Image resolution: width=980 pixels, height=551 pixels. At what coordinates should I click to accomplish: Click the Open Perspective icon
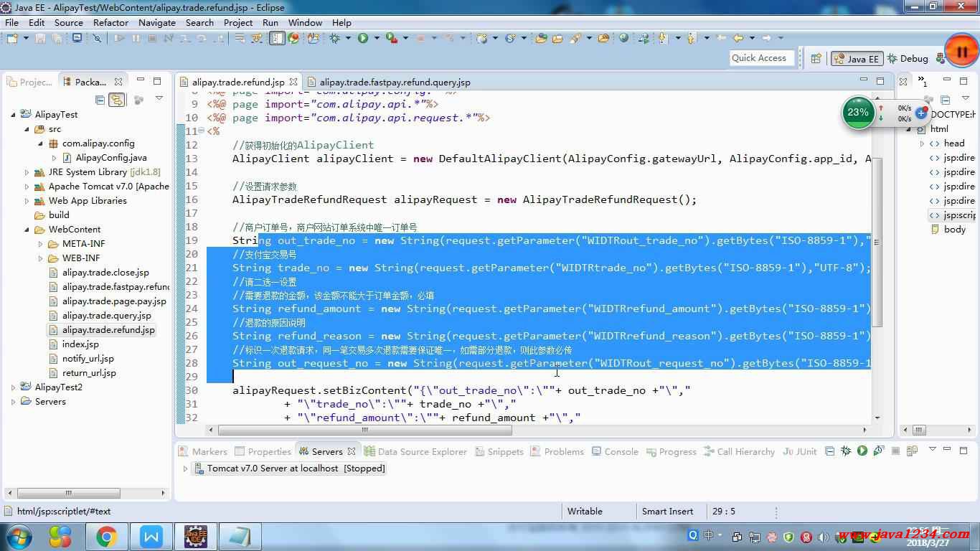(x=816, y=59)
